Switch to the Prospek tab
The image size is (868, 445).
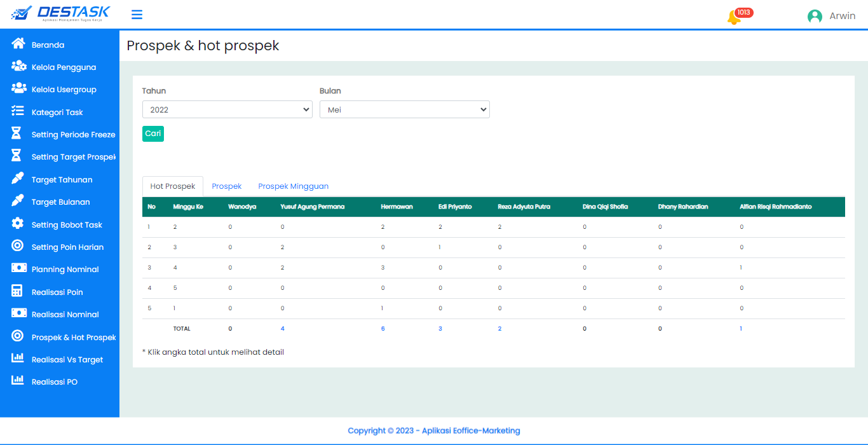pyautogui.click(x=227, y=186)
